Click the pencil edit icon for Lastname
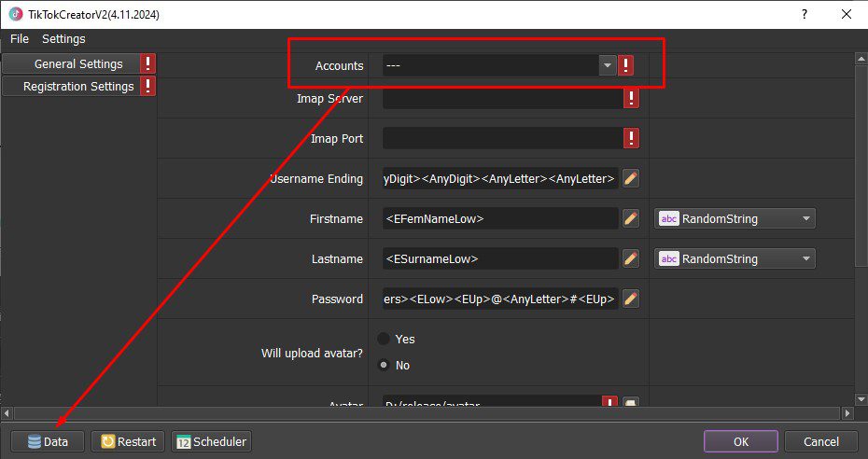 631,258
